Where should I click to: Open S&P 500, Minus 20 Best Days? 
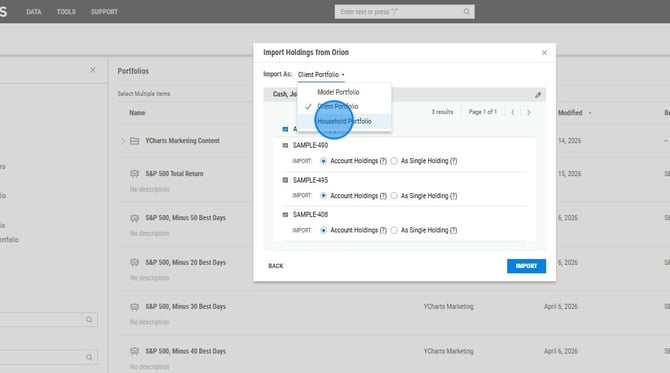[x=185, y=262]
